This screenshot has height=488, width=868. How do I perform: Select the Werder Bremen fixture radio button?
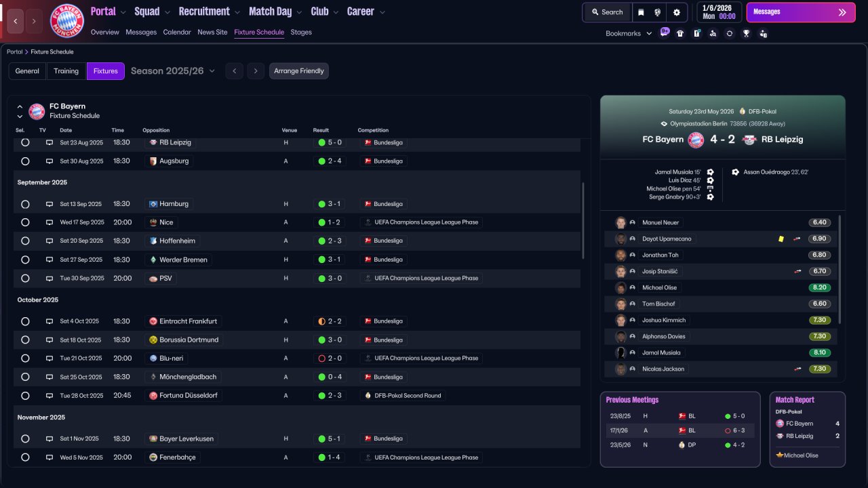point(25,260)
